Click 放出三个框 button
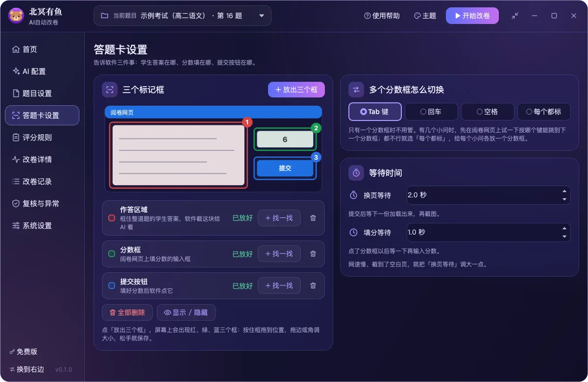The image size is (588, 382). (296, 90)
